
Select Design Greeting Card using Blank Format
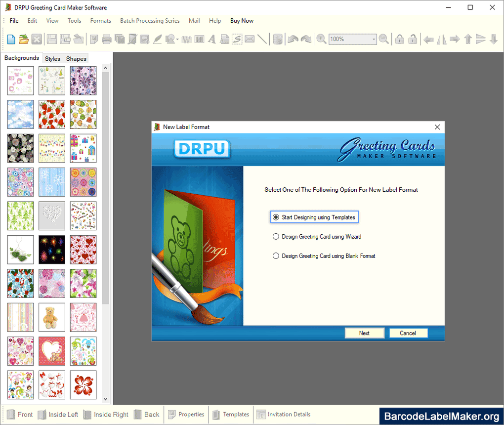point(324,256)
